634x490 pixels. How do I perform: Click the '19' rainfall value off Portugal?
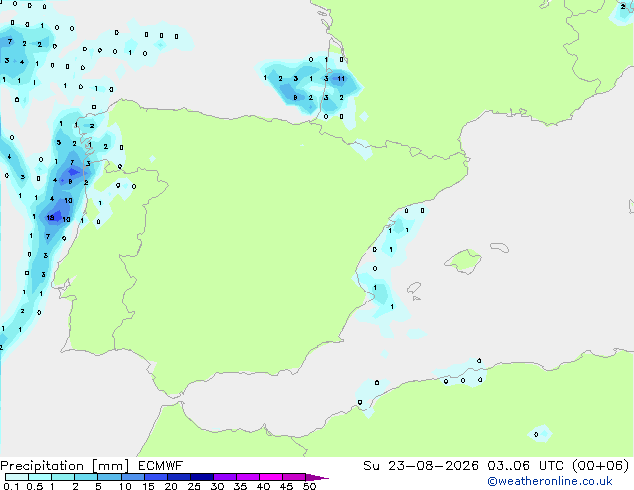pyautogui.click(x=51, y=218)
